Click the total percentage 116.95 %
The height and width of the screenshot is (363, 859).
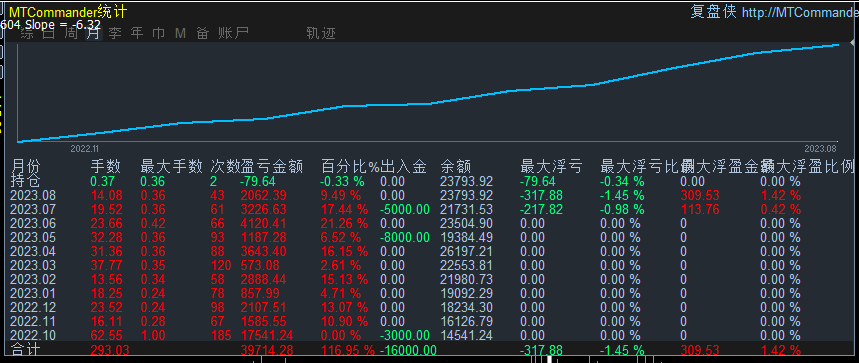[x=348, y=350]
